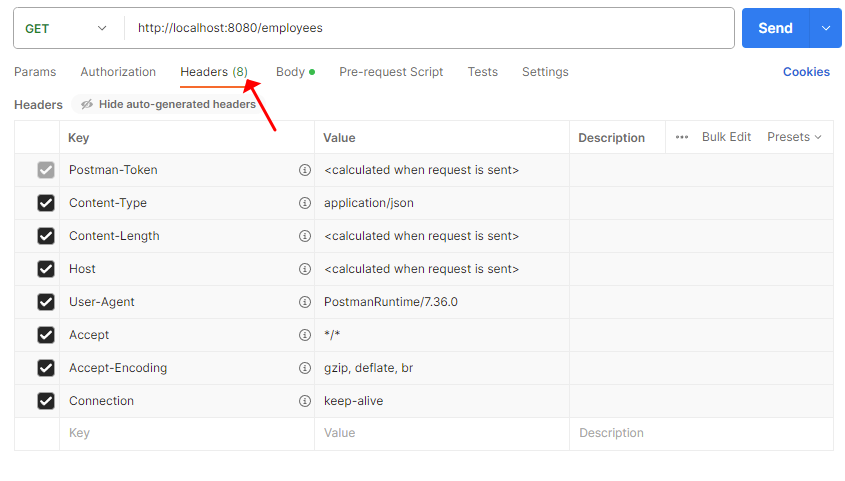This screenshot has width=845, height=481.
Task: Expand the Send button arrow options
Action: pyautogui.click(x=826, y=28)
